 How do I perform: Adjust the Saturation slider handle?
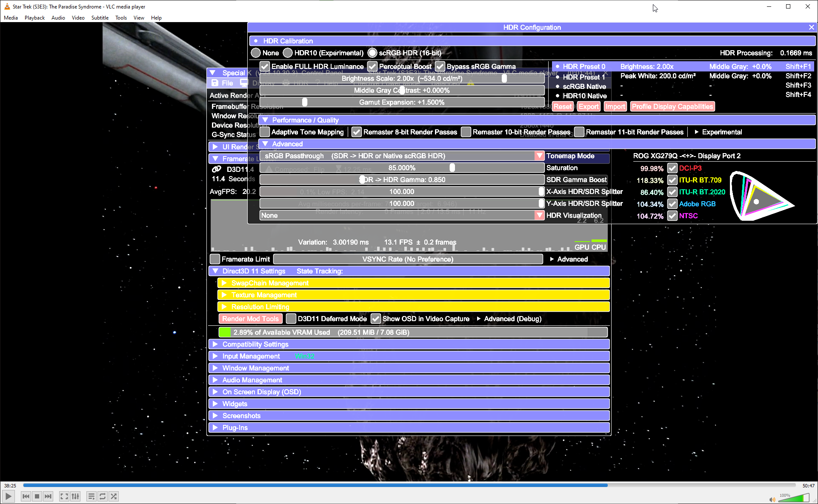pos(452,168)
